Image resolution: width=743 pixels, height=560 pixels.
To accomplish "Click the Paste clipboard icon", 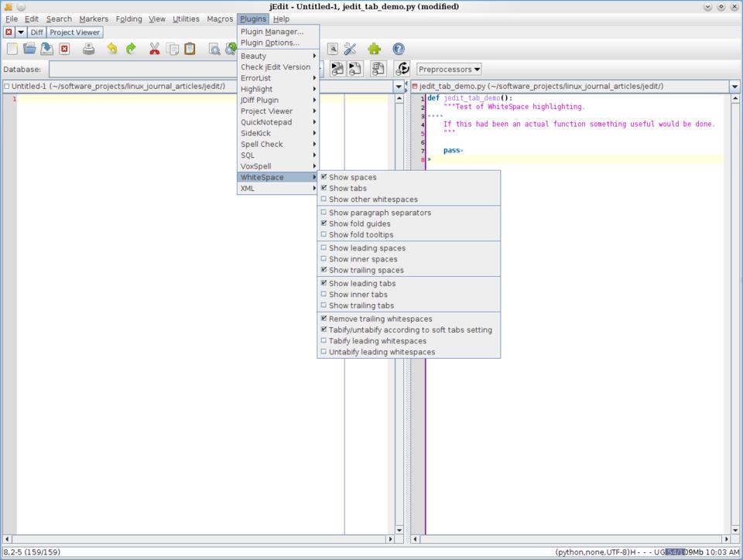I will pos(190,49).
